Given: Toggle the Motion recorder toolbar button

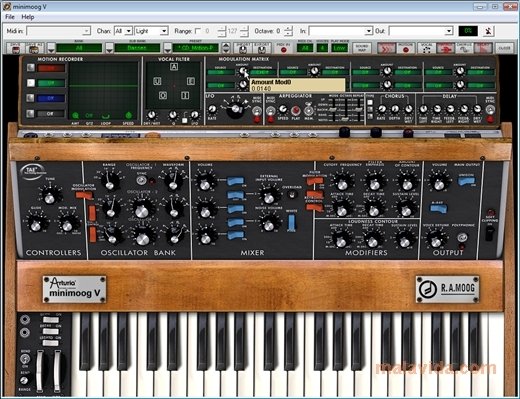Looking at the screenshot, I should 405,48.
